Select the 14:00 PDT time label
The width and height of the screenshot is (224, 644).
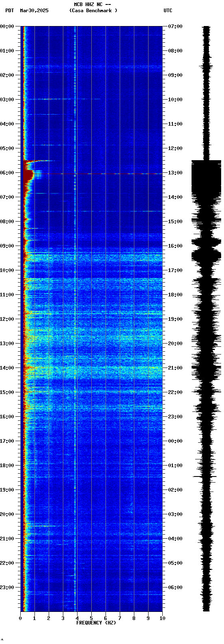click(x=7, y=368)
